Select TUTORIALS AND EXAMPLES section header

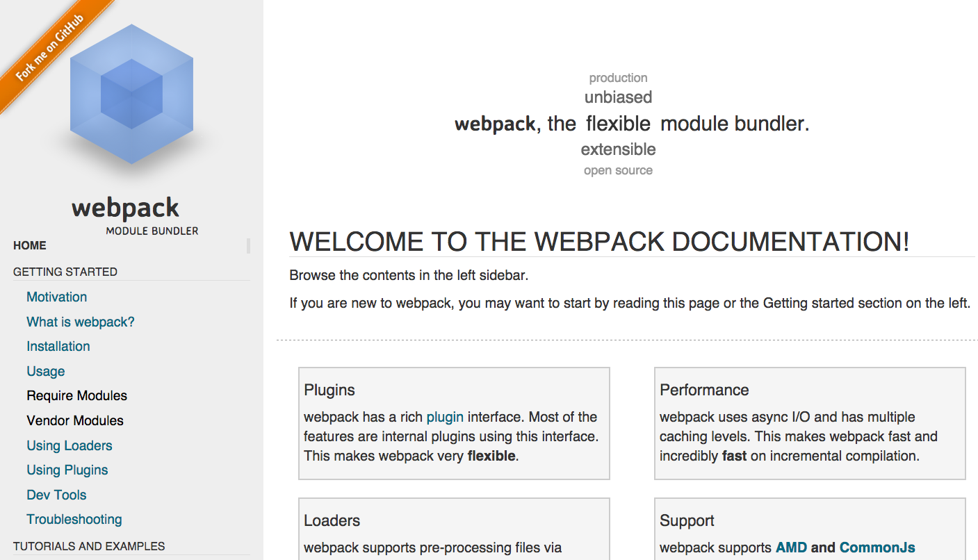pos(89,546)
